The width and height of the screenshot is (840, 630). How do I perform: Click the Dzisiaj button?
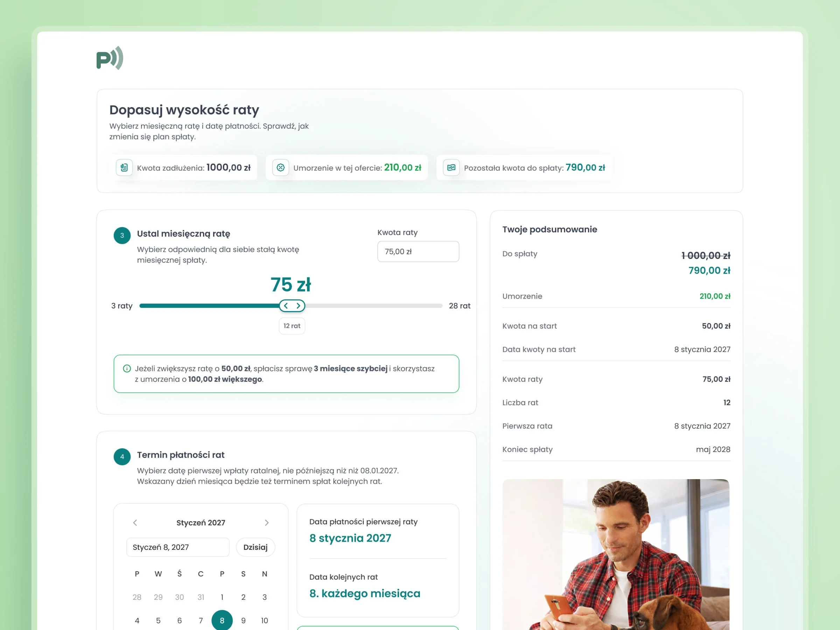[x=255, y=547]
